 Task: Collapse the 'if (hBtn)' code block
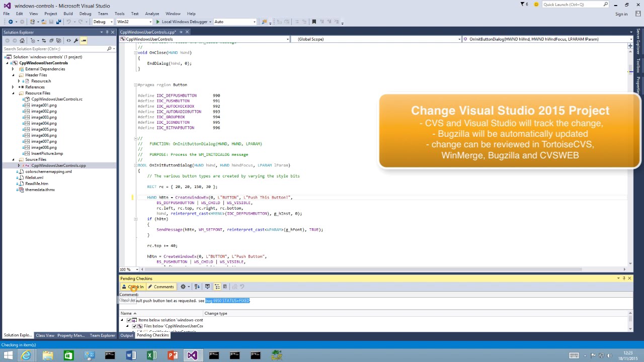pos(135,219)
